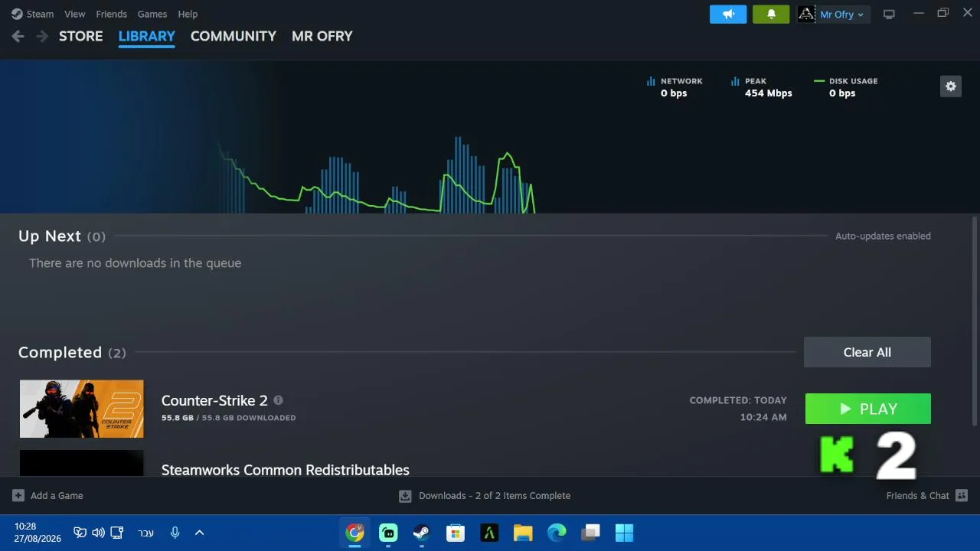Open download settings gear
Screen dimensions: 980x551
pyautogui.click(x=951, y=86)
